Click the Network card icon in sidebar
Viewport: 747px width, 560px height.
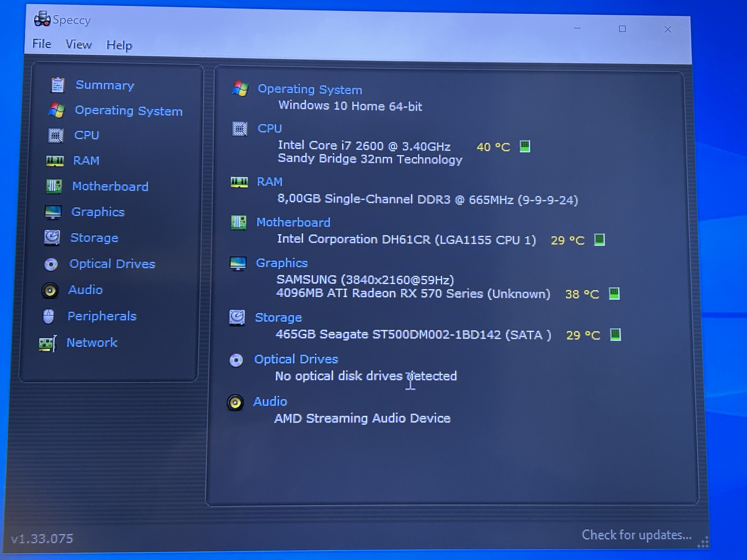point(47,343)
